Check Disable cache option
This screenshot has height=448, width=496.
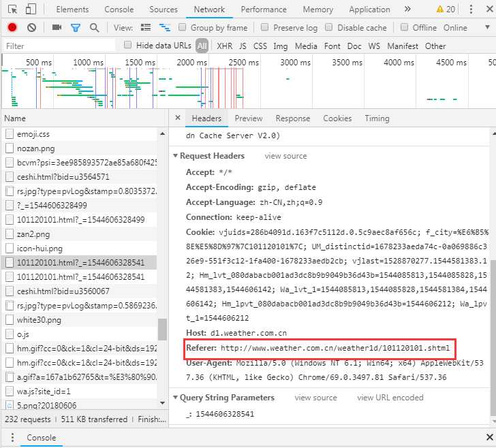(329, 27)
